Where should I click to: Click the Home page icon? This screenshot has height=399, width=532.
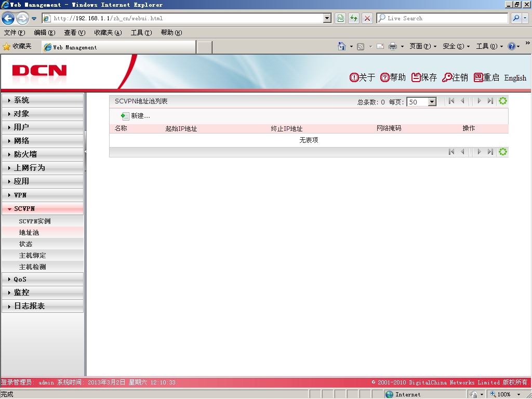coord(342,46)
